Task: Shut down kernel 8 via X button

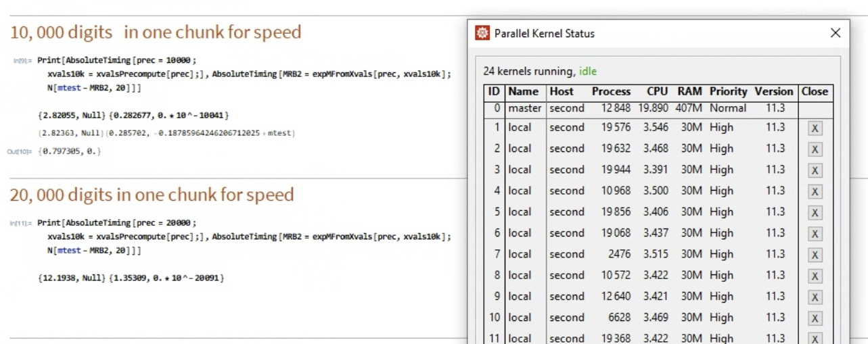Action: [x=816, y=276]
